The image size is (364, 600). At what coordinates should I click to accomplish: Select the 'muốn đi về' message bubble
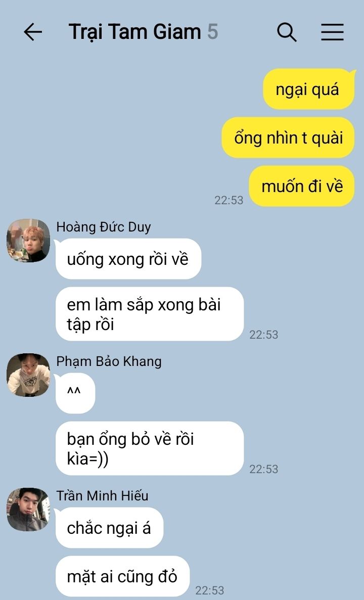tap(302, 187)
